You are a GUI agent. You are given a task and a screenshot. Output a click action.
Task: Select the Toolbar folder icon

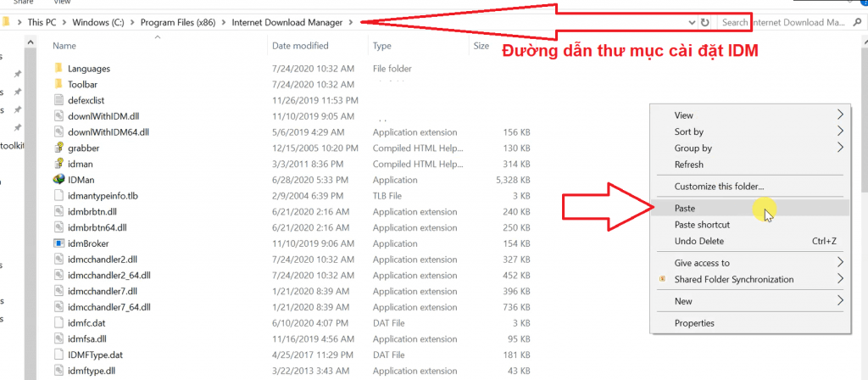pos(58,84)
